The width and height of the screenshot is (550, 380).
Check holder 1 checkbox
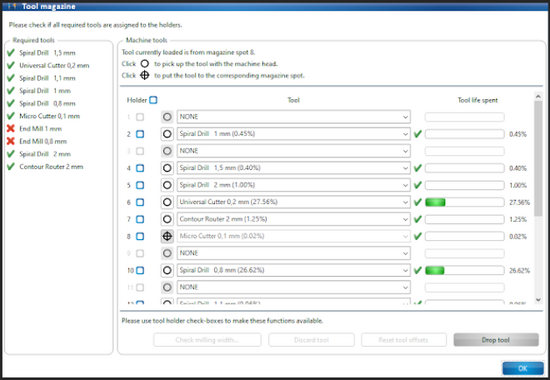click(x=140, y=117)
